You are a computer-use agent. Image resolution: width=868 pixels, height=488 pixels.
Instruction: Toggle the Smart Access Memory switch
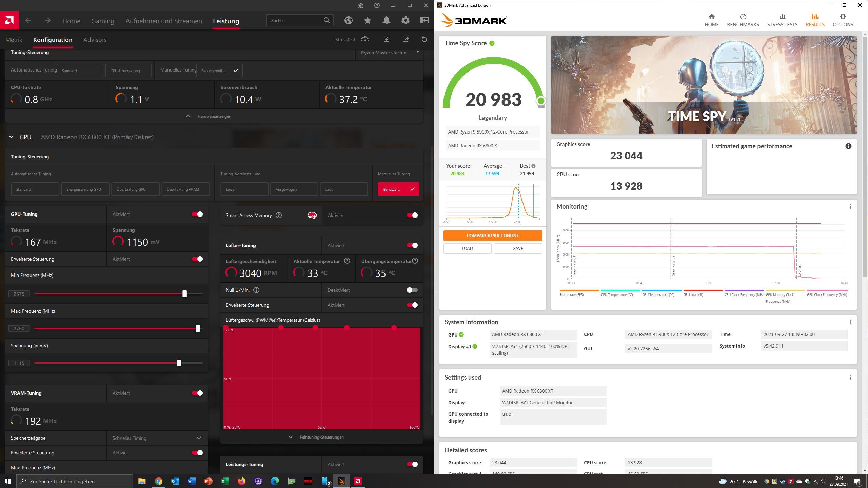coord(412,215)
